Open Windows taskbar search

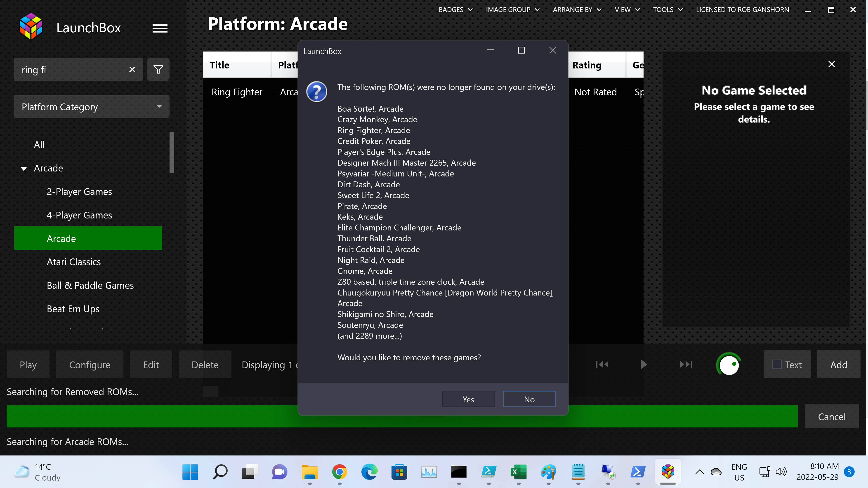click(x=220, y=472)
